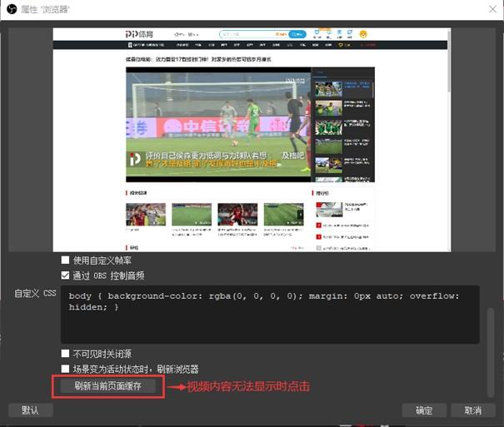Toggle 场景变为活动状态时，刷新浏览器 checkbox
This screenshot has height=427, width=504.
click(x=65, y=369)
